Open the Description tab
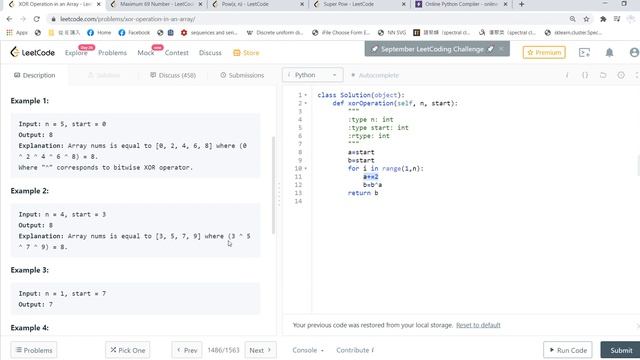The height and width of the screenshot is (360, 640). click(35, 75)
